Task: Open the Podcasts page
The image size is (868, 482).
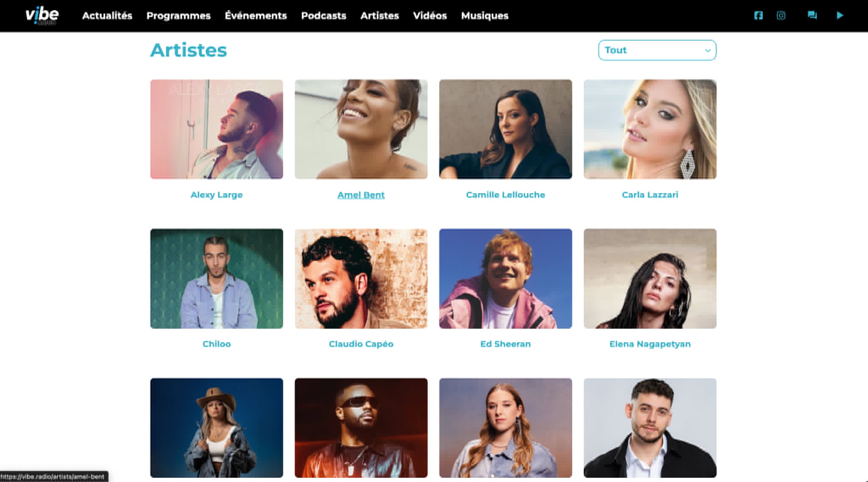Action: click(x=323, y=16)
